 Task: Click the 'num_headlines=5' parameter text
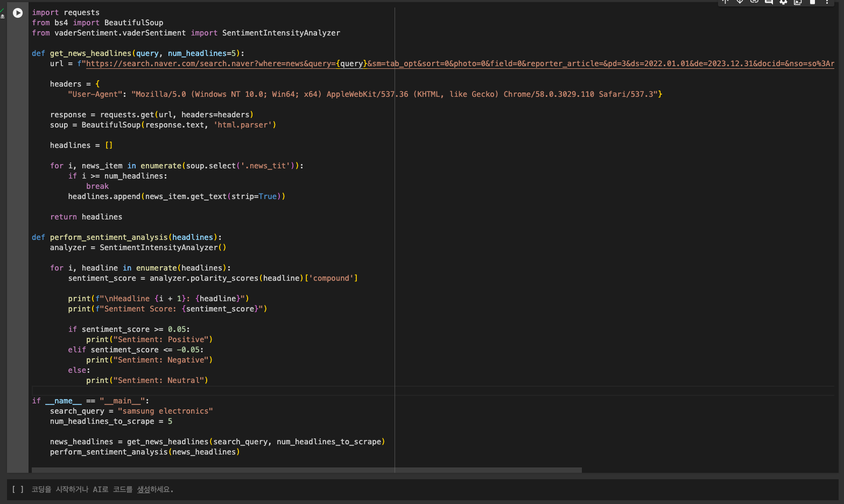pos(201,53)
